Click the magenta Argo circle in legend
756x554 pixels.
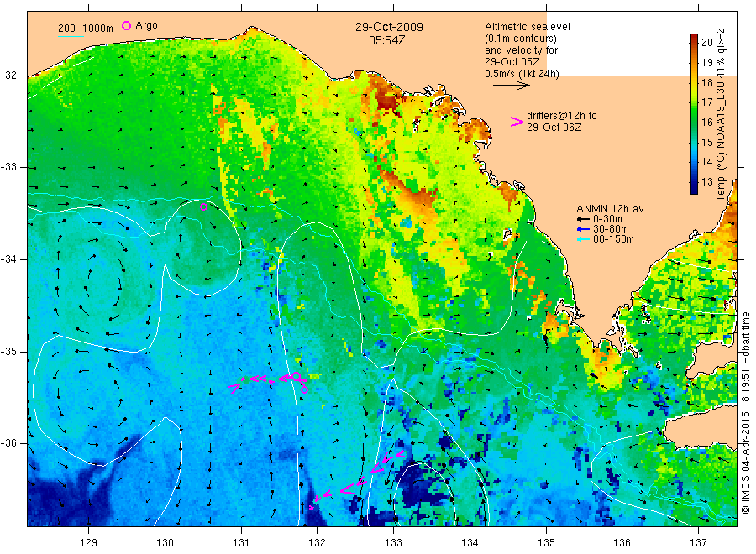pos(126,25)
